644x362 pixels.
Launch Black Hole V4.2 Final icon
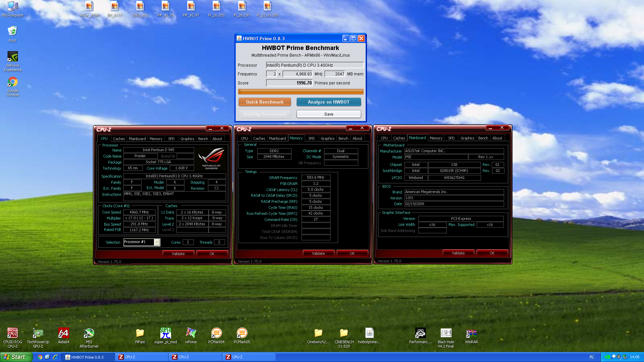click(446, 338)
